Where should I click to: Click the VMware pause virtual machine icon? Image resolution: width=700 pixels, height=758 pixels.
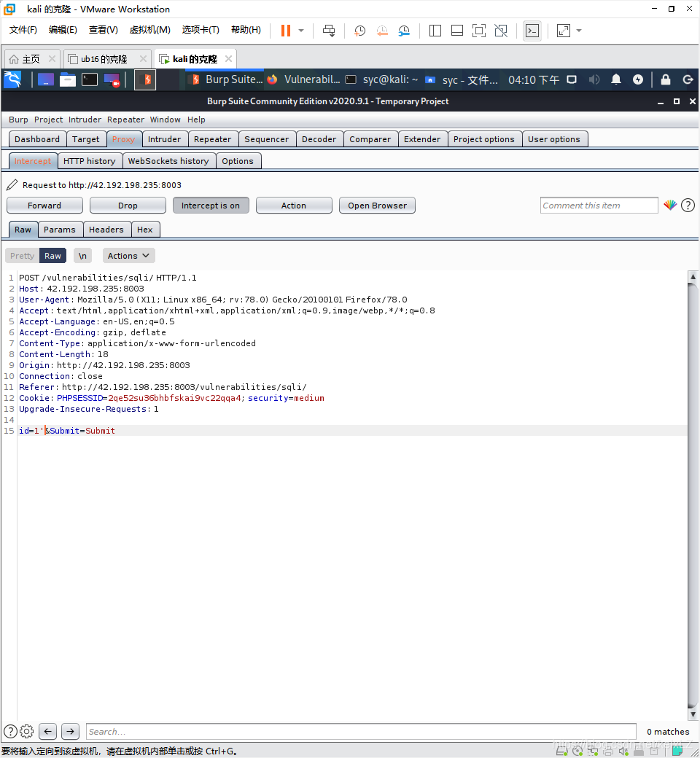click(x=286, y=31)
